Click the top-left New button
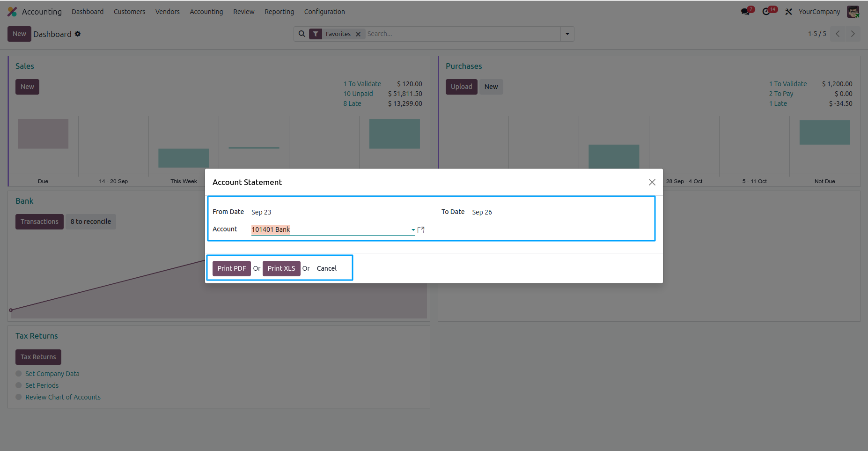Screen dimensions: 868x451 19,34
